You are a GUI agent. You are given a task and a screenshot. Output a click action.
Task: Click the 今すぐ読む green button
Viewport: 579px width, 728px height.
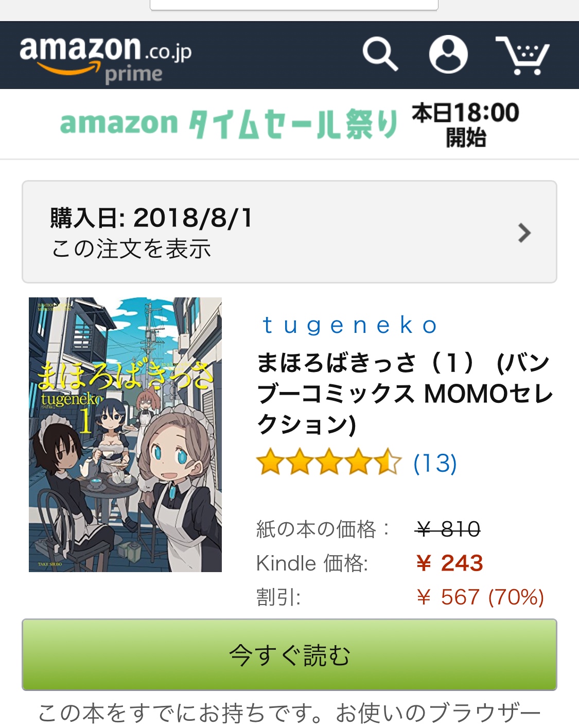(289, 654)
